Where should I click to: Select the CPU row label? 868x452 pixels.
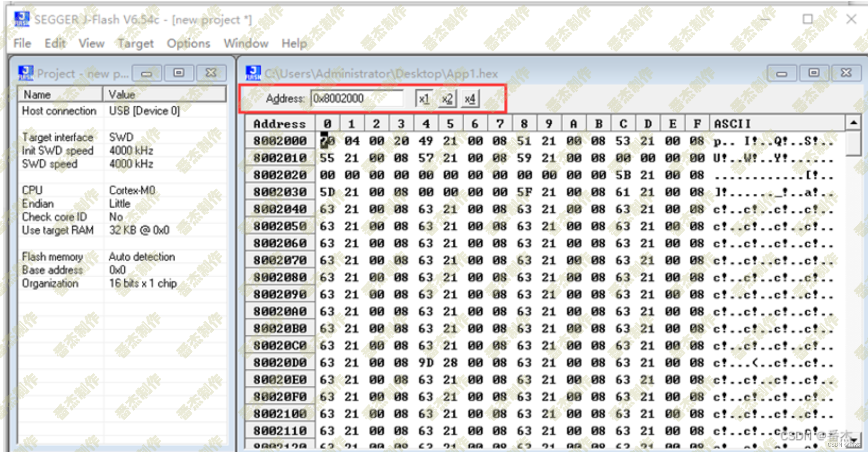tap(32, 190)
